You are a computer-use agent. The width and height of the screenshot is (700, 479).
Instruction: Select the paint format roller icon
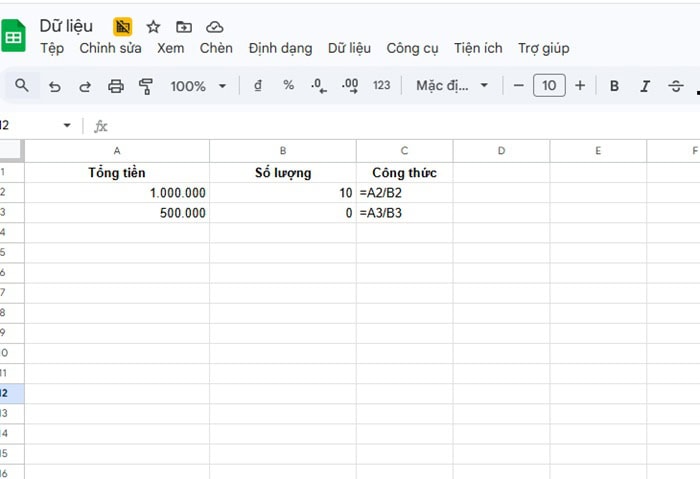pos(146,86)
